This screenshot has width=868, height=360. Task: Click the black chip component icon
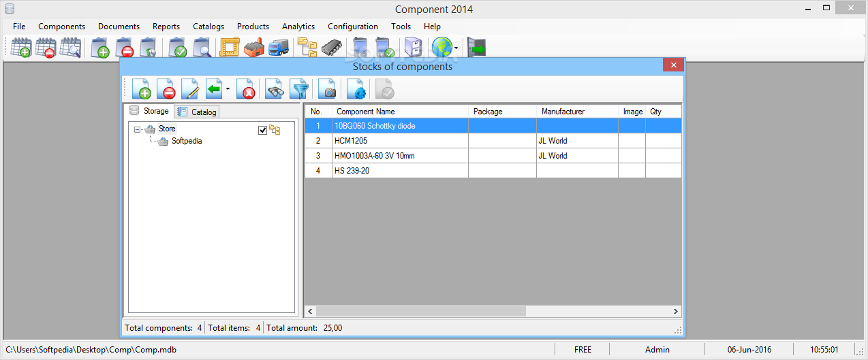point(332,48)
